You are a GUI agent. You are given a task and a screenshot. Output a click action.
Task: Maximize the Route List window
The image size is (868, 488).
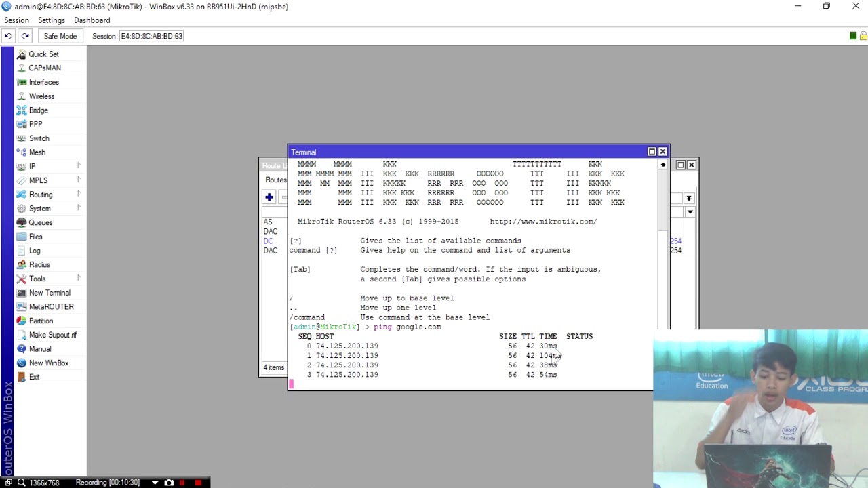pos(680,165)
